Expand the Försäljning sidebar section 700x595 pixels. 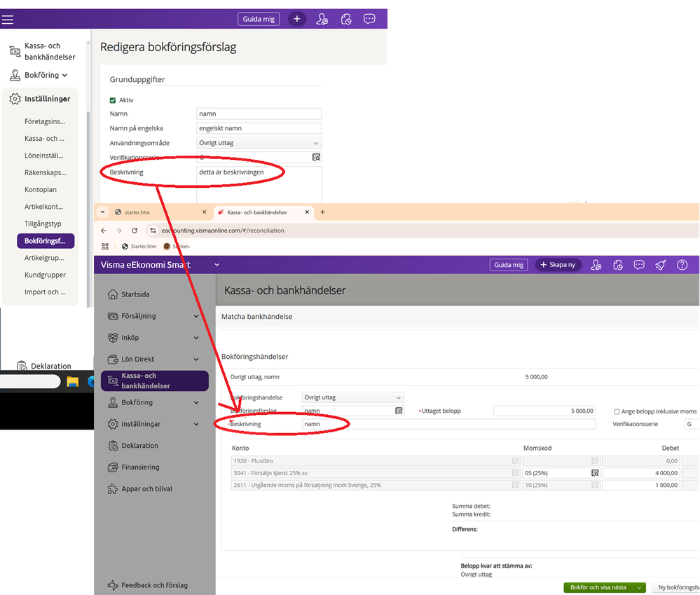[x=196, y=316]
